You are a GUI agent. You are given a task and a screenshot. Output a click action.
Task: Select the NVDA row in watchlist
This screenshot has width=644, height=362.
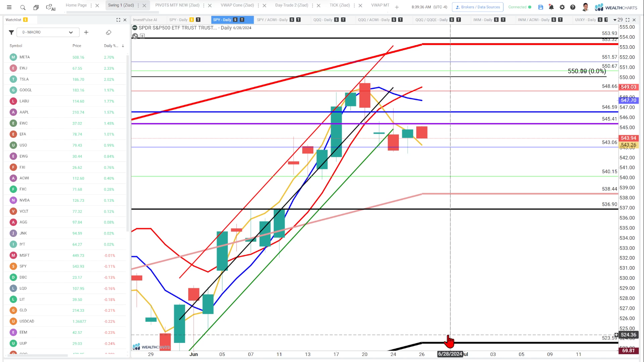(65, 200)
